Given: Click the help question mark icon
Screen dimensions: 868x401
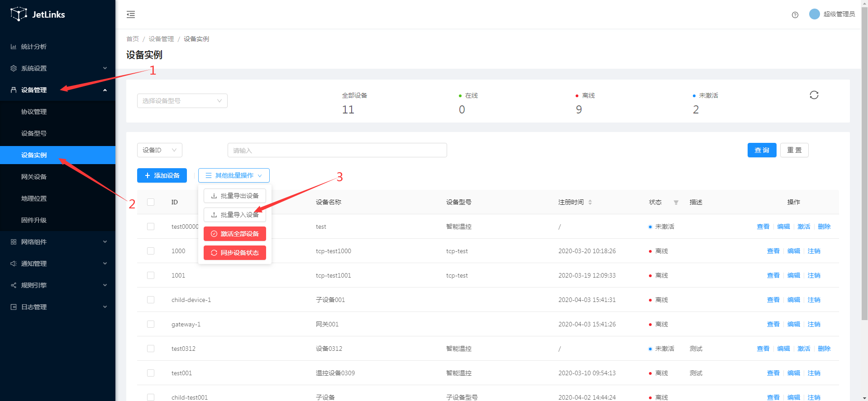Looking at the screenshot, I should [x=795, y=15].
